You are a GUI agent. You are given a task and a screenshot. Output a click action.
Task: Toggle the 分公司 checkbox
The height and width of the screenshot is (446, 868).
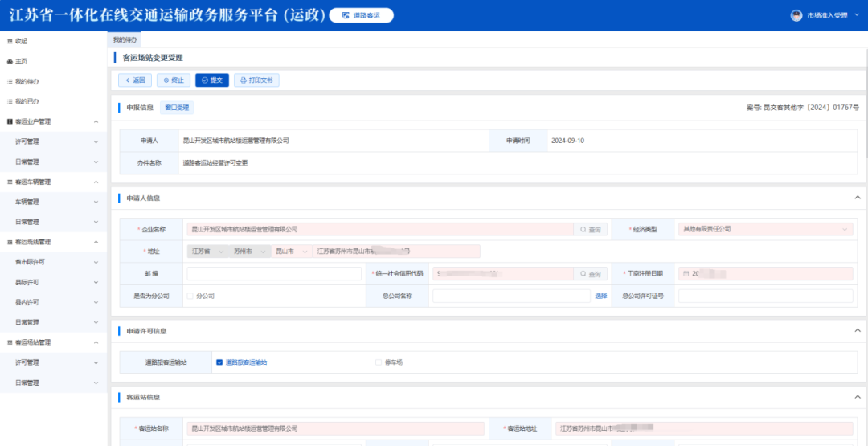pos(190,296)
